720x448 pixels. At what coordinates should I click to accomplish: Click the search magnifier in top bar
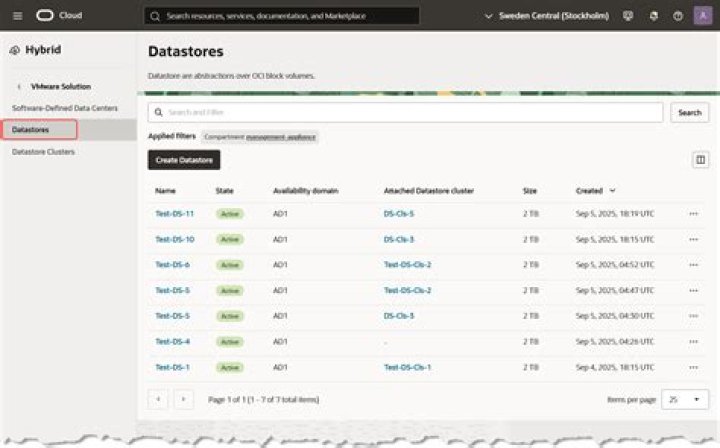pos(155,16)
